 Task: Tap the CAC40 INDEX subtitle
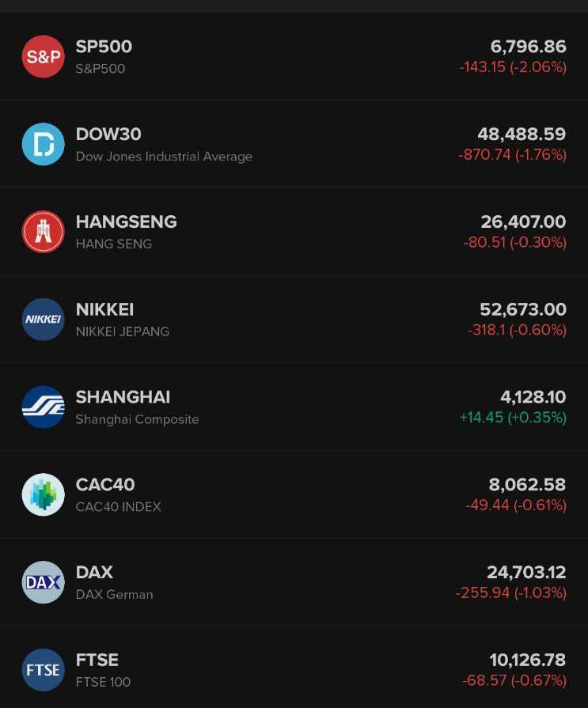(x=118, y=507)
